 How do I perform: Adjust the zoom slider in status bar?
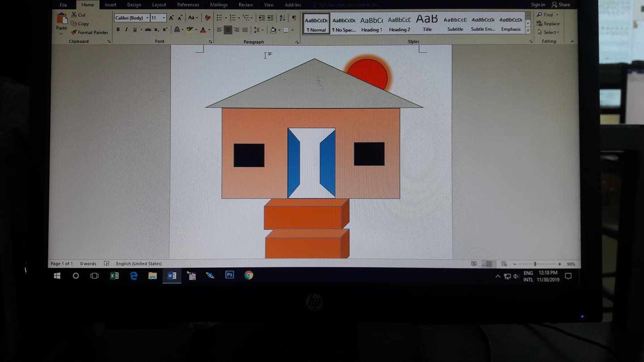click(535, 264)
